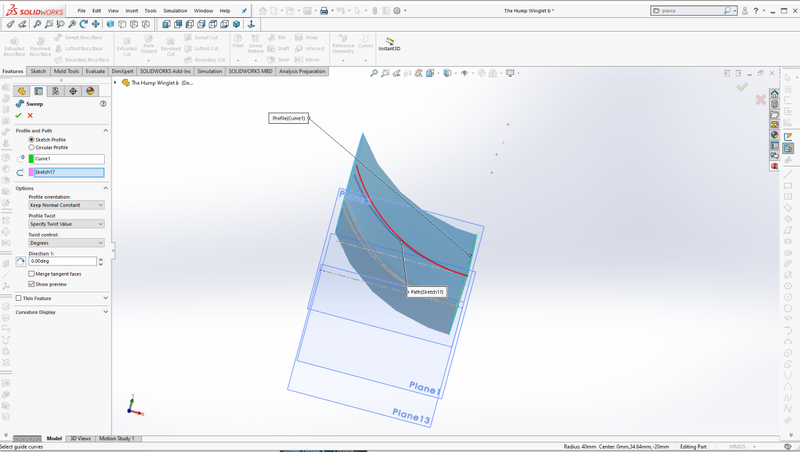Uncheck the Show preview checkbox
The width and height of the screenshot is (800, 452).
pos(32,284)
